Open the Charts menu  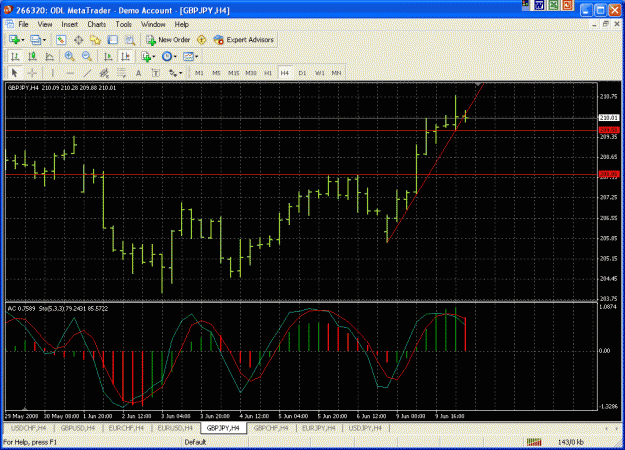point(96,25)
